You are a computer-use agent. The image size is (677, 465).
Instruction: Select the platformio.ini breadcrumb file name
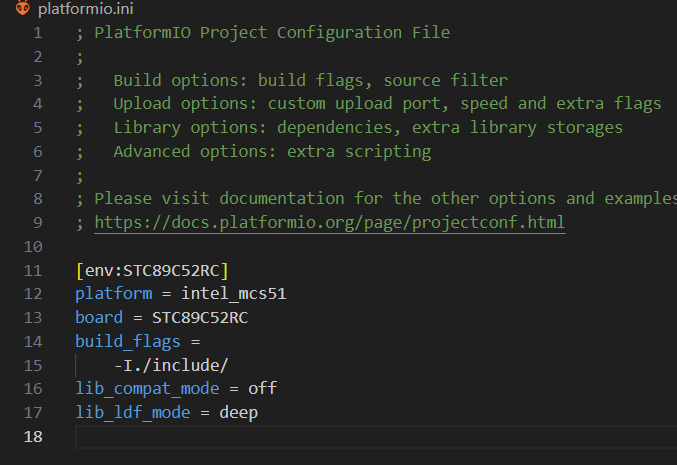point(85,9)
